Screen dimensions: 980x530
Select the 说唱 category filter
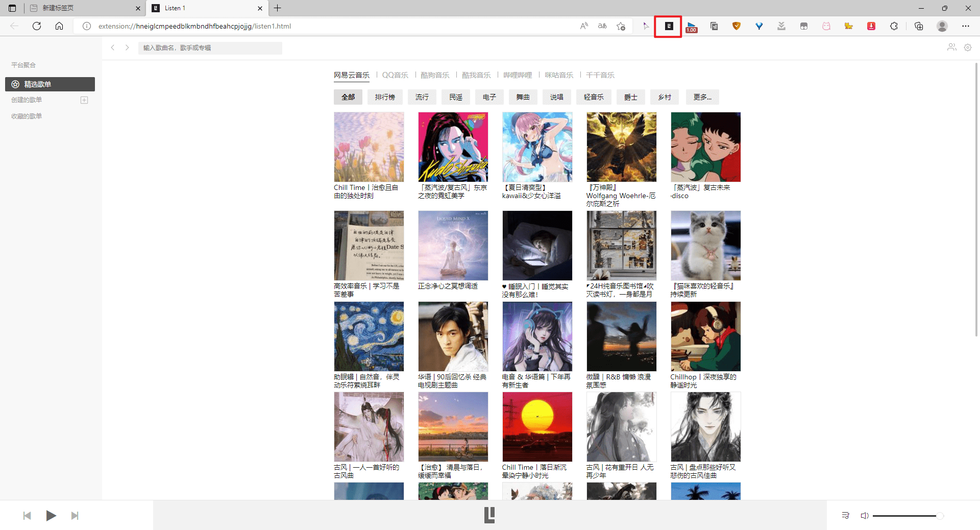(x=557, y=97)
